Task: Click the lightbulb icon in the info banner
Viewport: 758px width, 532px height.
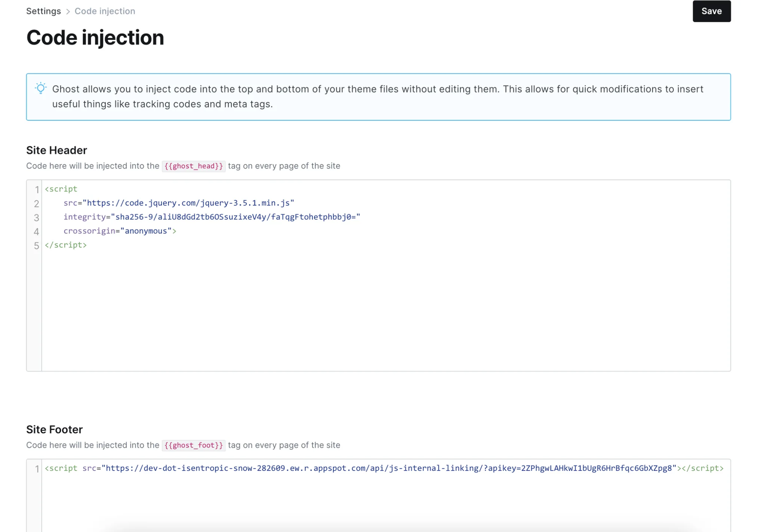Action: pos(41,89)
